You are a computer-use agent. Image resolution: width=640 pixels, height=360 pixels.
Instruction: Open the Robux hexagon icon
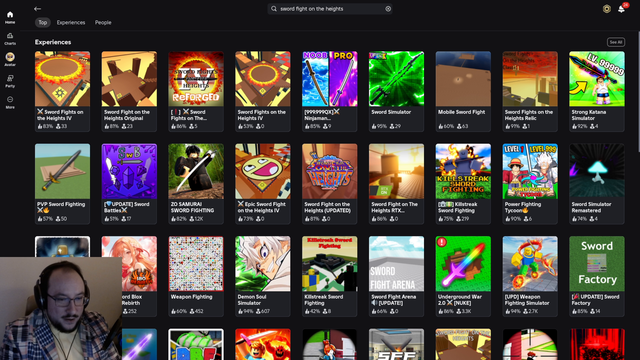point(607,9)
